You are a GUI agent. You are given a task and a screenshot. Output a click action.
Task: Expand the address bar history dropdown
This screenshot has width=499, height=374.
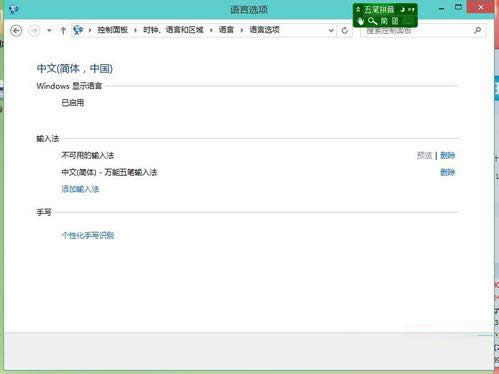tap(331, 30)
